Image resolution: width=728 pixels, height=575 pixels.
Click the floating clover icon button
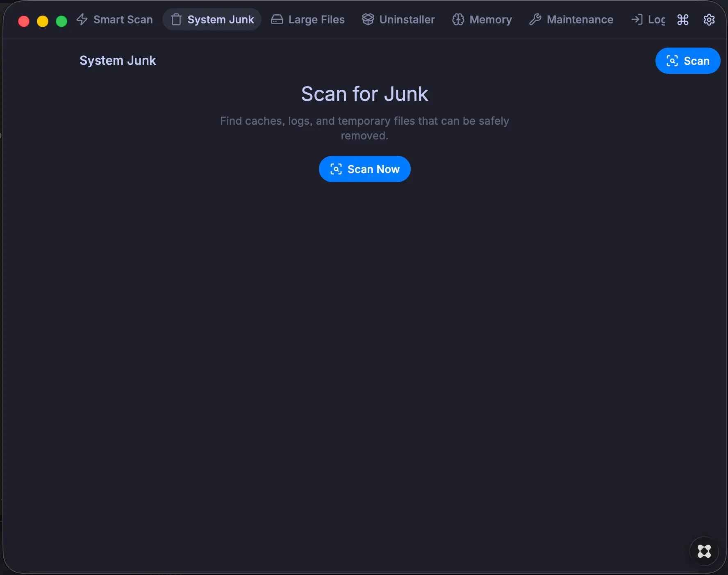[704, 551]
